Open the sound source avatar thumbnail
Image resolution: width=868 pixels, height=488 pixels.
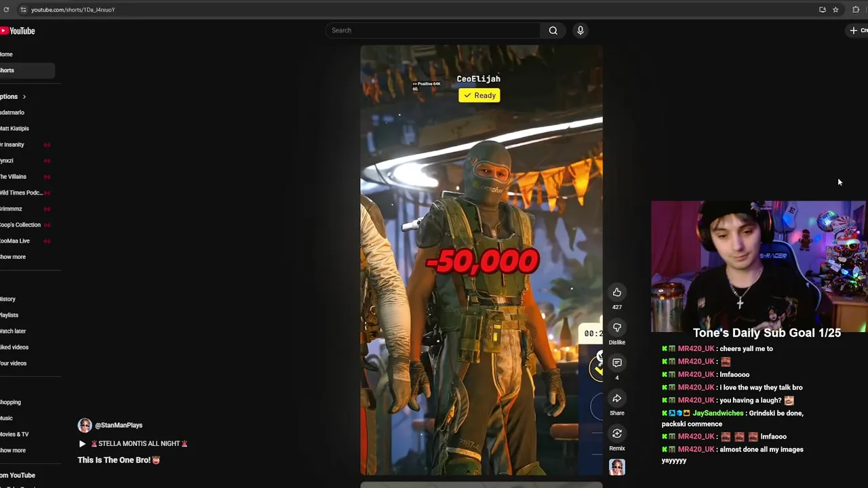click(617, 467)
